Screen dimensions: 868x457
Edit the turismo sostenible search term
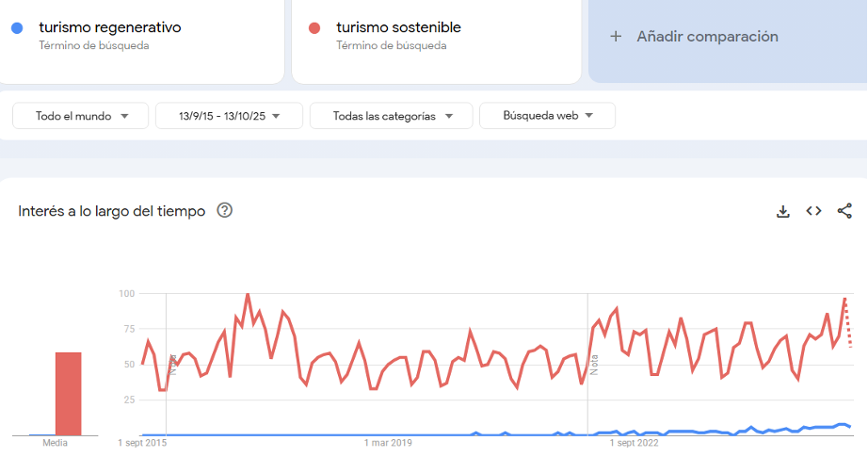(398, 28)
